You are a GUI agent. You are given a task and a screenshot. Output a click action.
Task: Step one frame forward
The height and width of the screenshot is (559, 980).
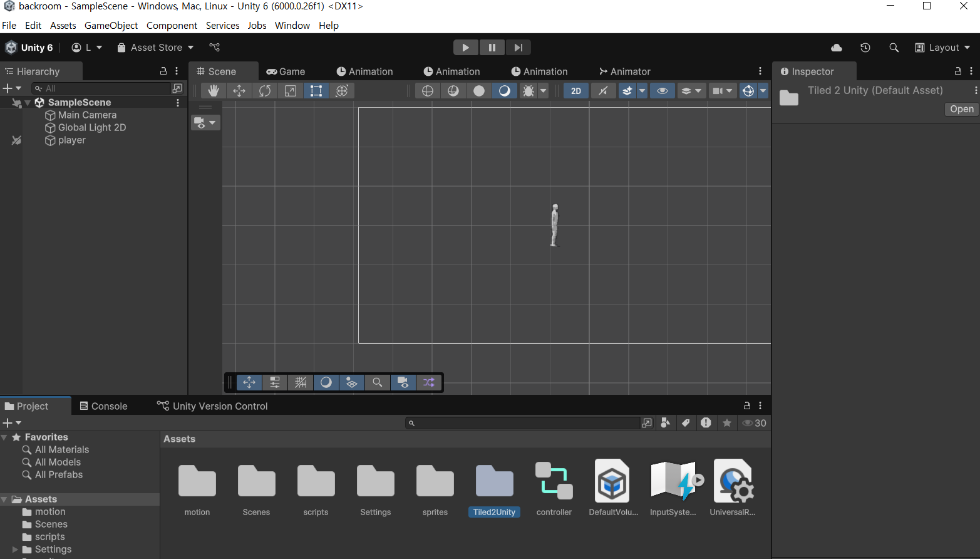click(518, 48)
